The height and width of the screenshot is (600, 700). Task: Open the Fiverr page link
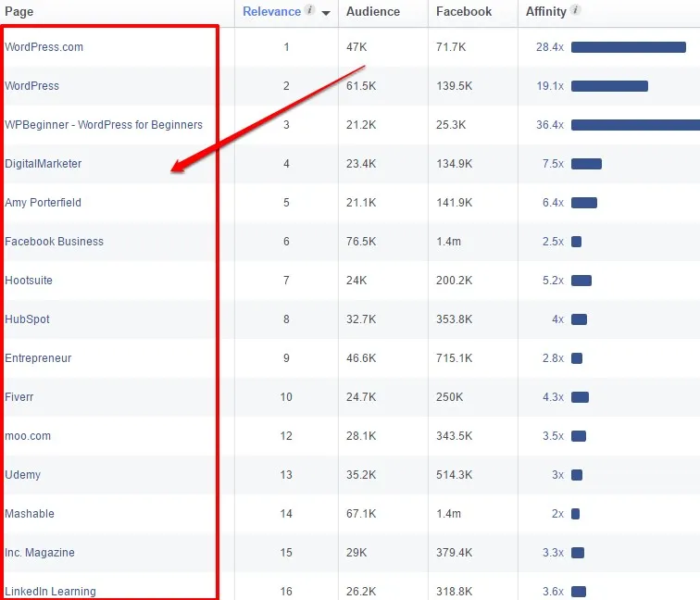19,397
